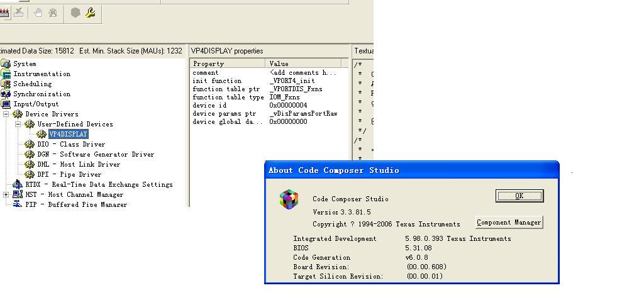Viewport: 644px width, 300px height.
Task: Click the device global data value 0x00000000
Action: [288, 121]
